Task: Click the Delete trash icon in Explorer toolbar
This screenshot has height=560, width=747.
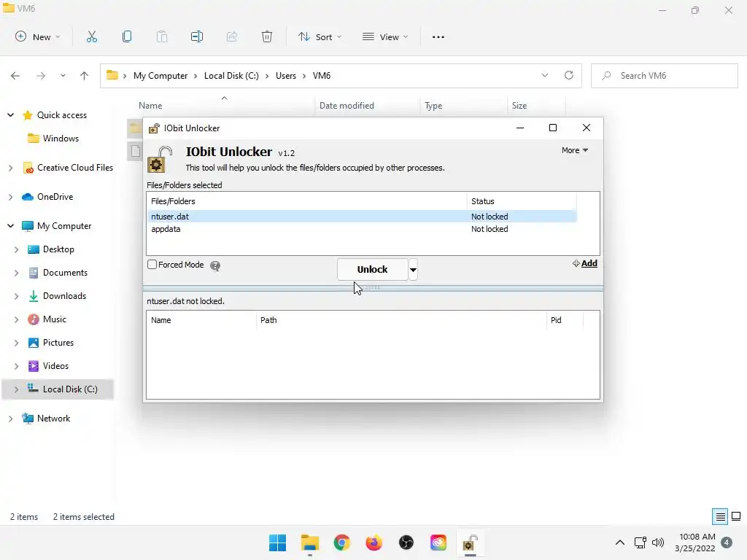Action: click(x=267, y=36)
